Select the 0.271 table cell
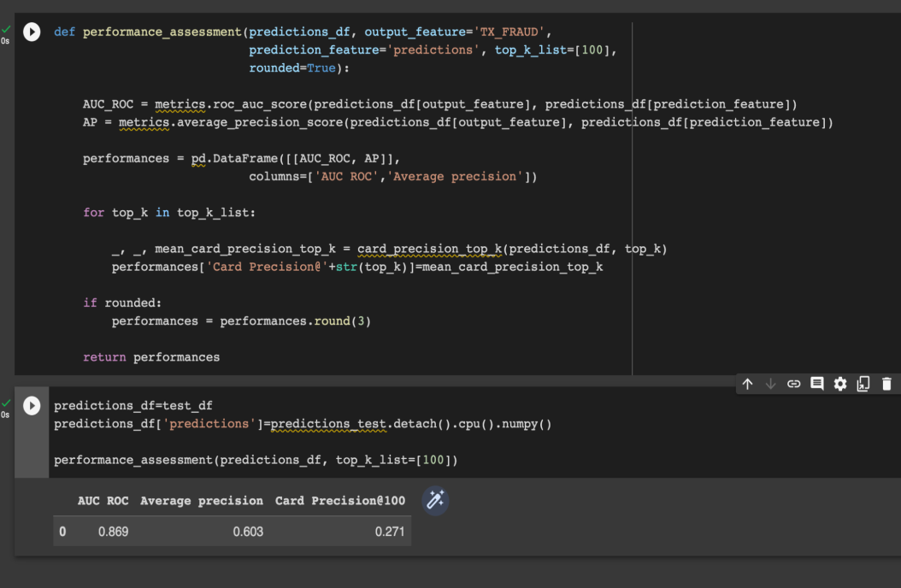The image size is (901, 588). pyautogui.click(x=390, y=532)
